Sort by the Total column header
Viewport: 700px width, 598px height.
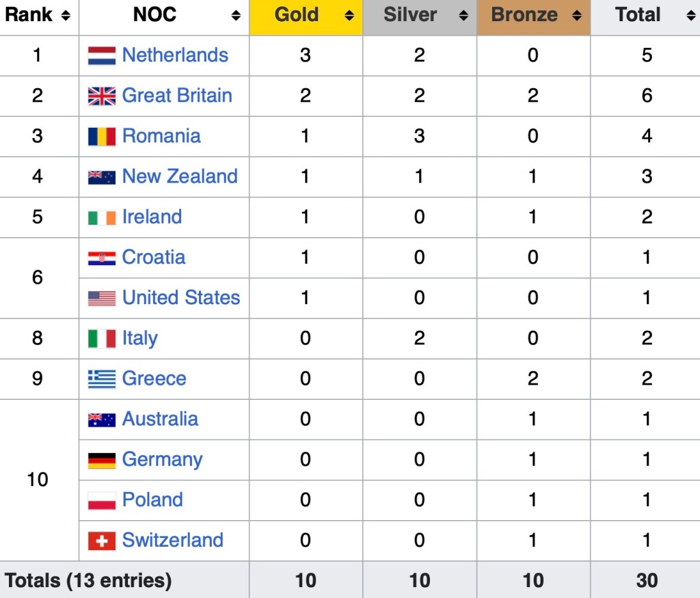click(x=638, y=15)
